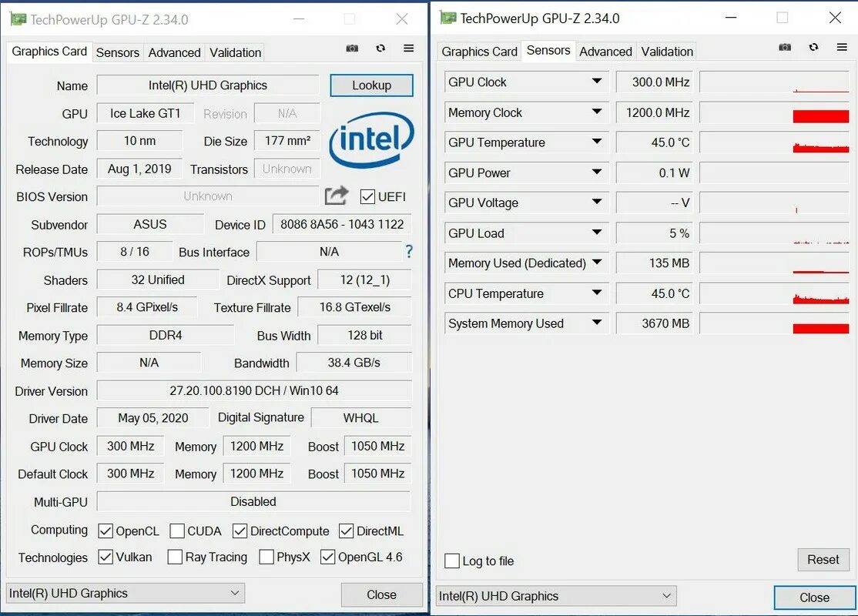Click the Lookup button
Image resolution: width=858 pixels, height=616 pixels.
coord(371,85)
